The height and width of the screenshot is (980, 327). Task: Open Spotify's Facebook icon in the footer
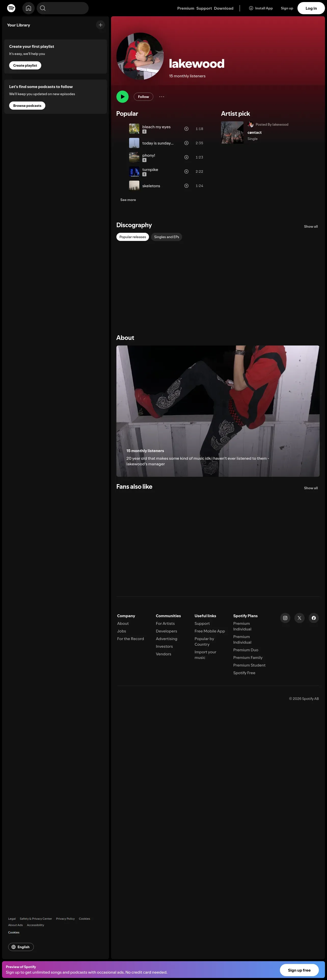[x=314, y=618]
